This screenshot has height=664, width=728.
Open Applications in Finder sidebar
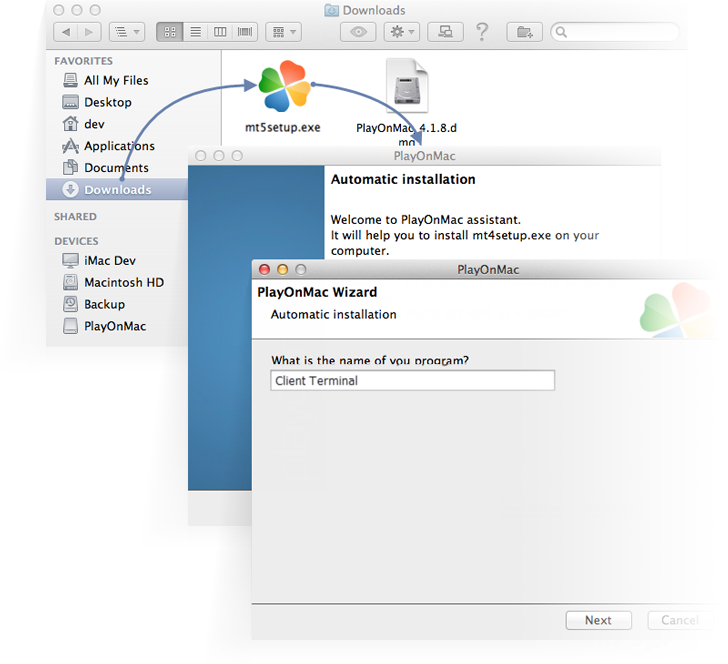click(119, 146)
